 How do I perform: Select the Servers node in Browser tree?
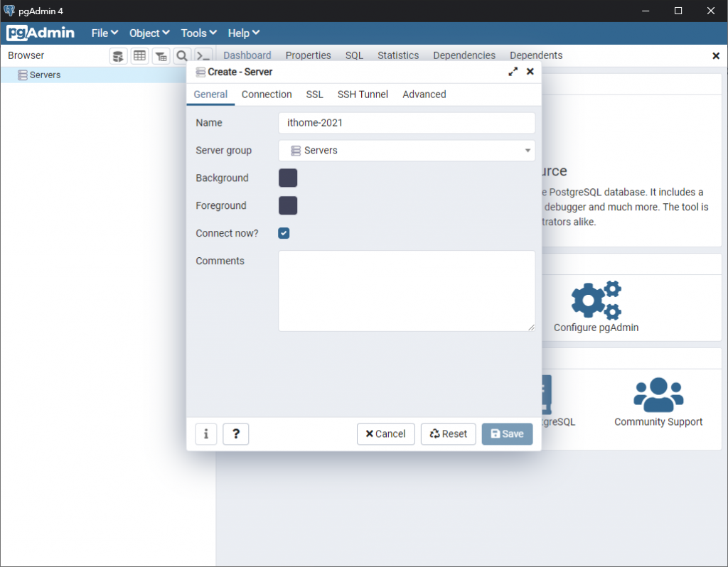(45, 75)
